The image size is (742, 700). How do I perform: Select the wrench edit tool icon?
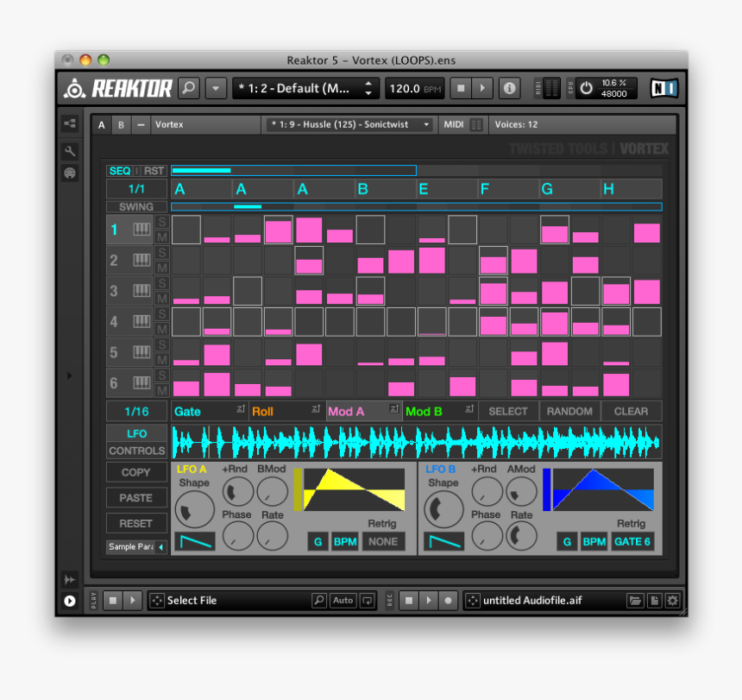point(70,151)
